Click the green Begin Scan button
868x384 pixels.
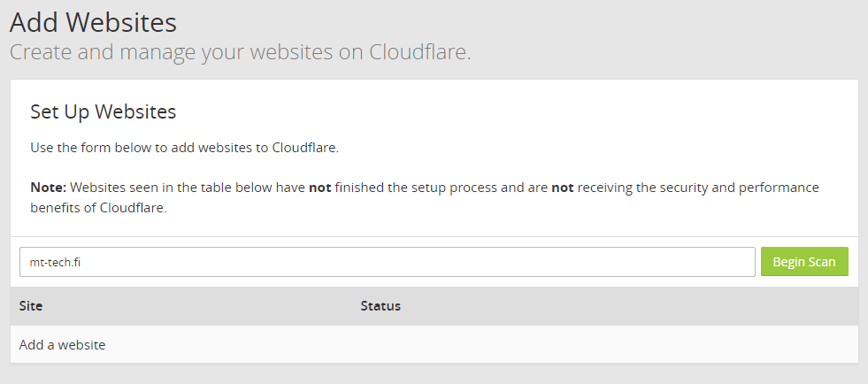point(804,262)
